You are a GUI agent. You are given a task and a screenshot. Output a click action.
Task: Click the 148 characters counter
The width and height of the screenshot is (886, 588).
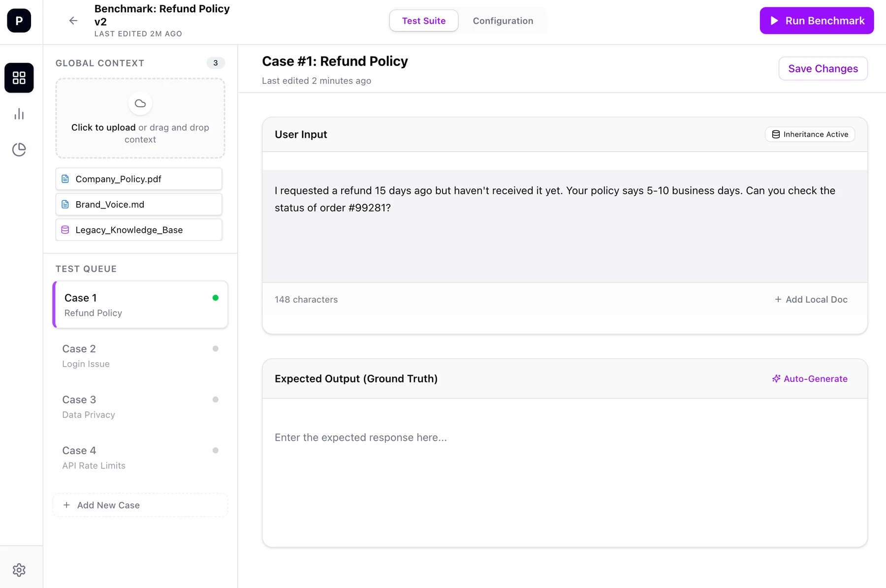coord(306,299)
